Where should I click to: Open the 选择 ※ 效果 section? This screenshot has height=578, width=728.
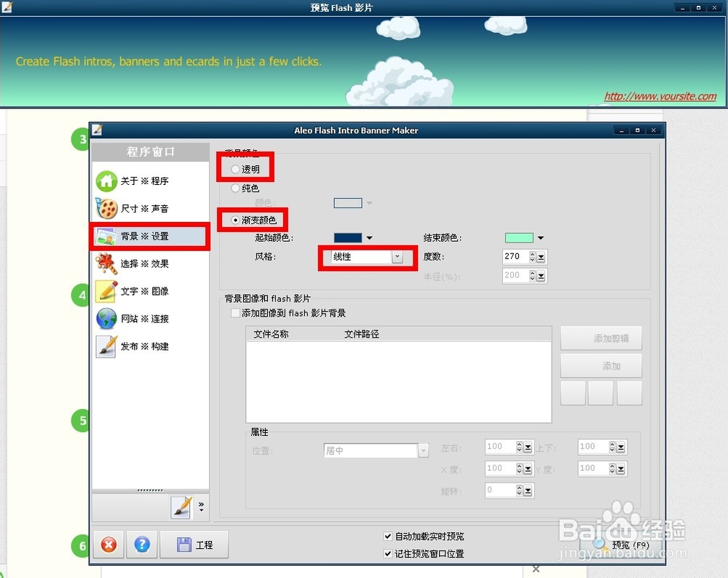coord(150,264)
